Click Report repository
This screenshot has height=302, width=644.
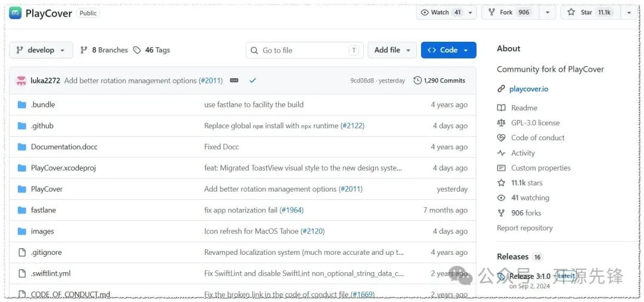click(x=525, y=227)
